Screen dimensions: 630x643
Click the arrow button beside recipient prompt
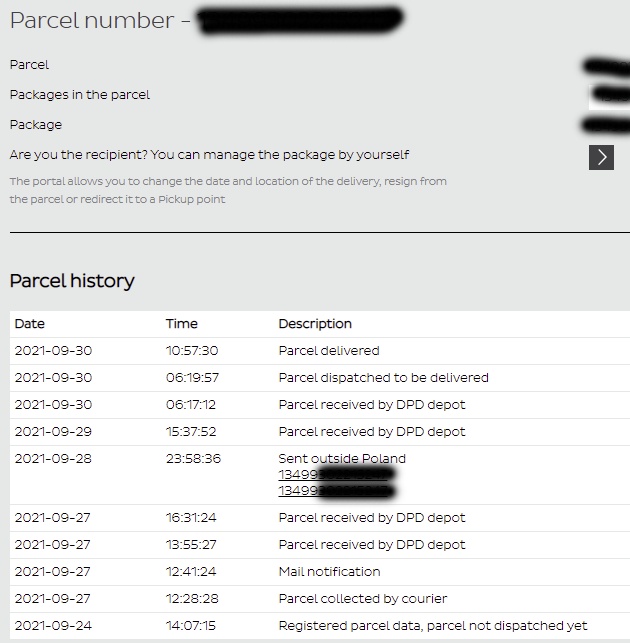[x=601, y=157]
